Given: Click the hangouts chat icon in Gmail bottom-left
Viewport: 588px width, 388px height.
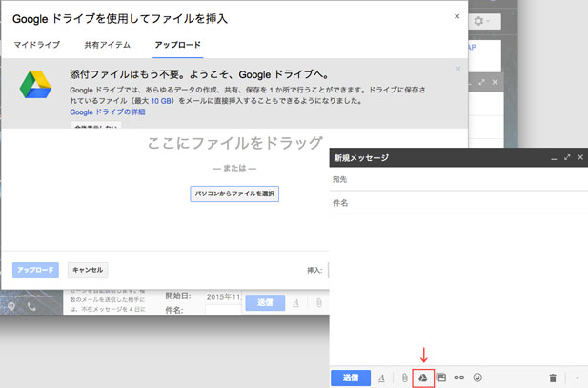Looking at the screenshot, I should [11, 307].
